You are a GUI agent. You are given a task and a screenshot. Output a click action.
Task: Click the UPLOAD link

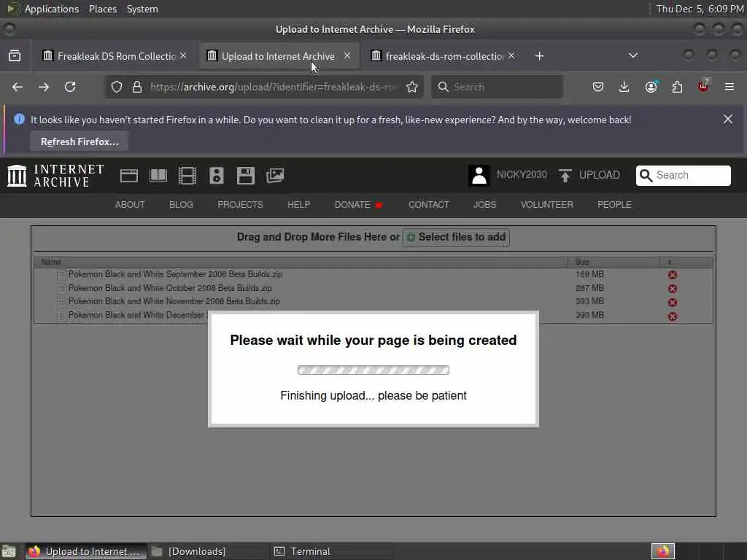tap(600, 175)
